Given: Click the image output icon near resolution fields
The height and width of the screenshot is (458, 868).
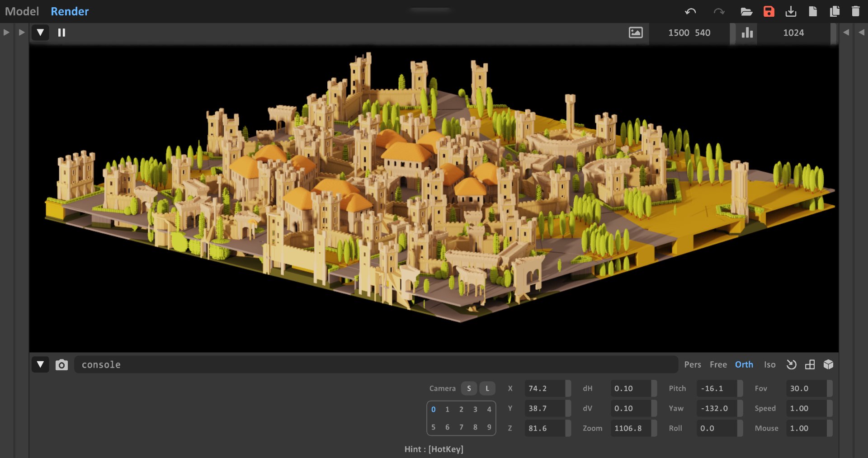Looking at the screenshot, I should point(636,33).
